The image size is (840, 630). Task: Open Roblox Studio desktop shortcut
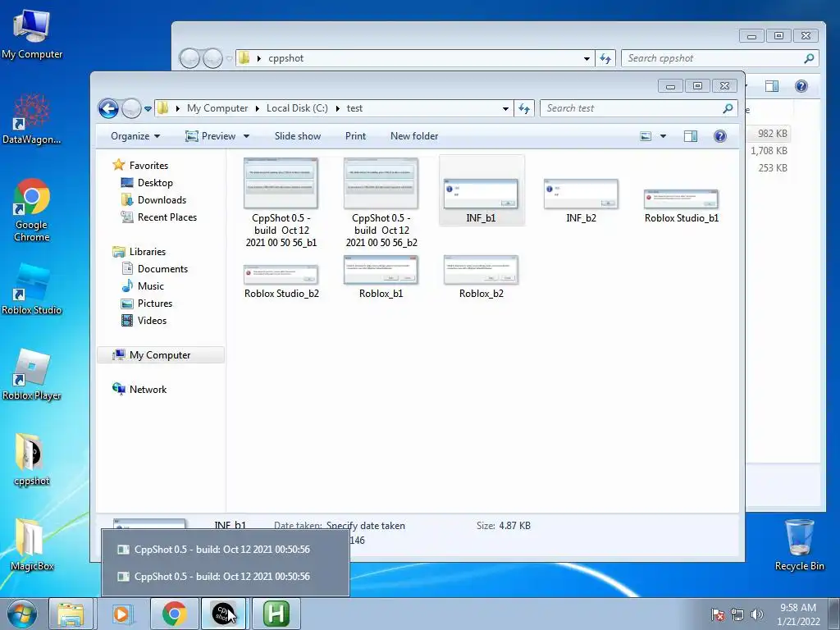coord(32,290)
